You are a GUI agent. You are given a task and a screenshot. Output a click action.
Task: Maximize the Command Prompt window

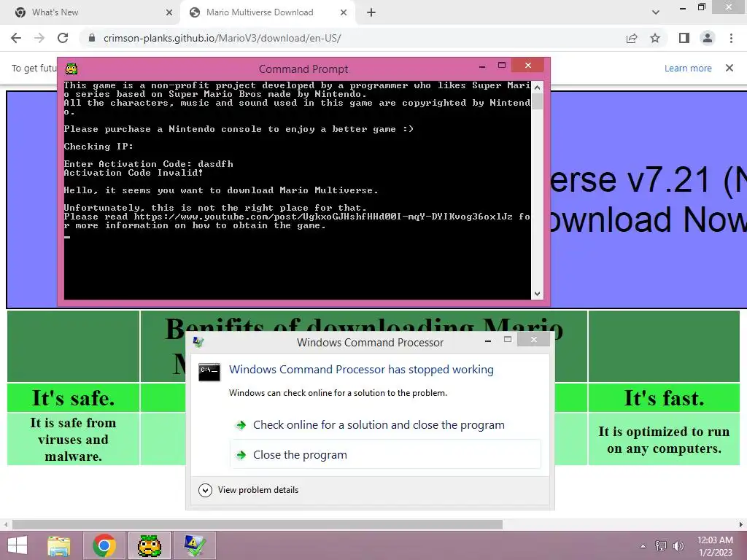502,65
